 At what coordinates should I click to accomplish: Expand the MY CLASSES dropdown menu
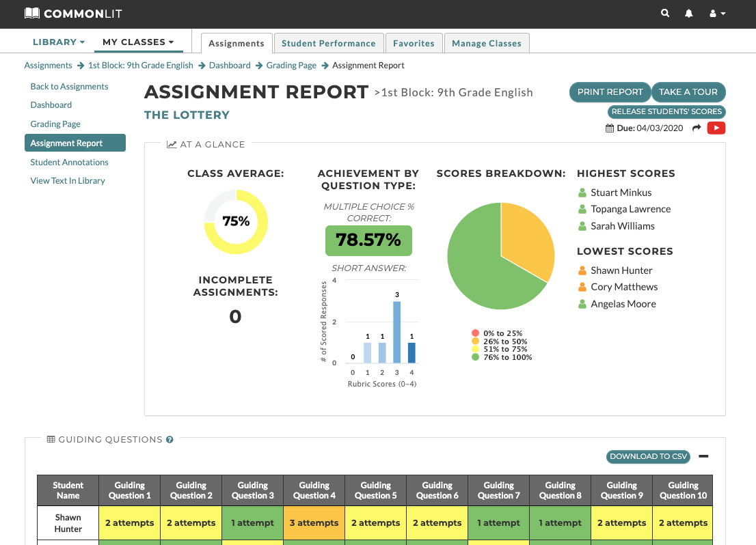point(138,42)
